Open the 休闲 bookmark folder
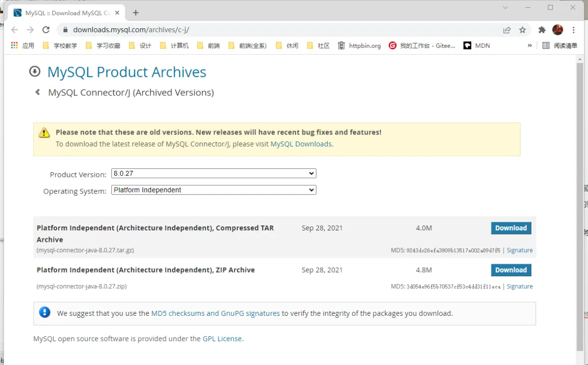Screen dimensions: 588x365 287,46
